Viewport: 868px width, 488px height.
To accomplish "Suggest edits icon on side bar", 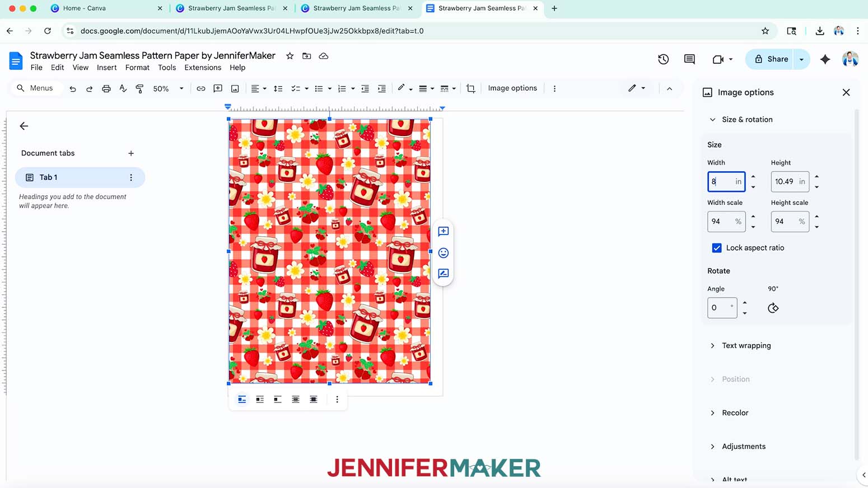I will (443, 274).
